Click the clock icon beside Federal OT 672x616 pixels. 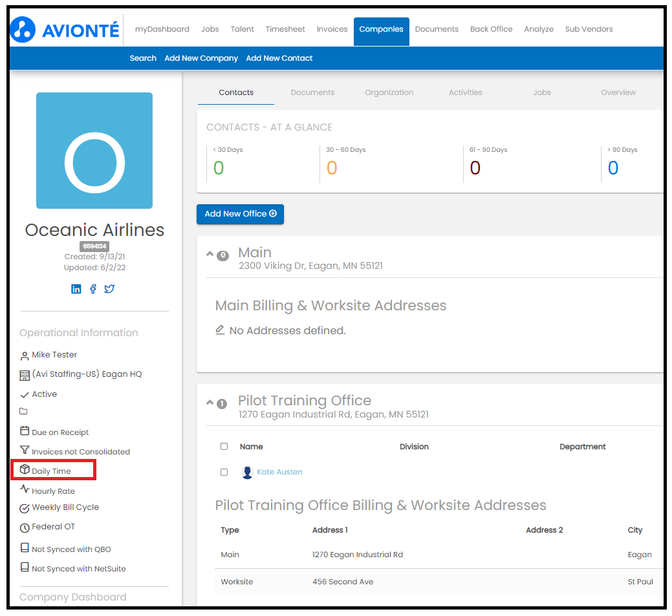[x=25, y=527]
